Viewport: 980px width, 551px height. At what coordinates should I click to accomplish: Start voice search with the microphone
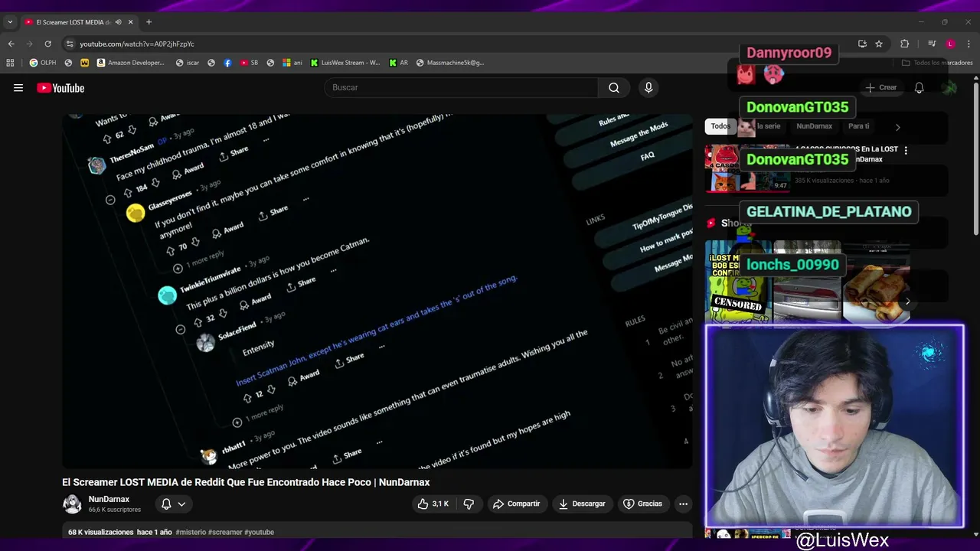648,87
